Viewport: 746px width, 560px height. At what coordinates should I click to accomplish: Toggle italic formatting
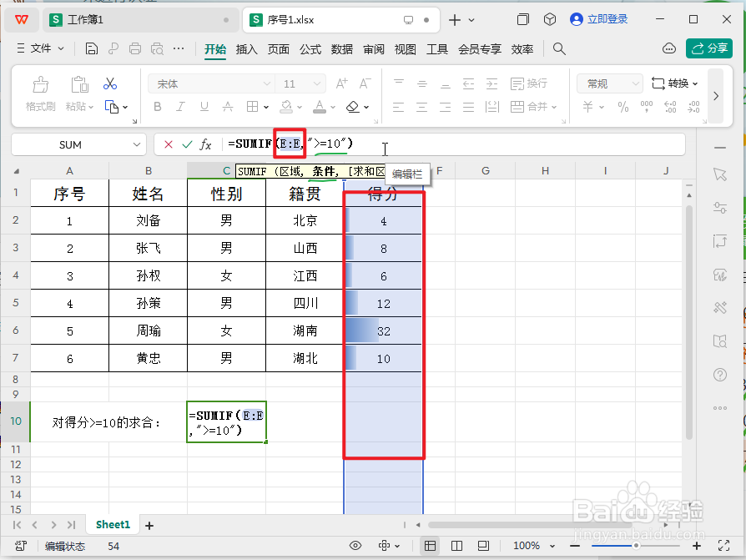click(x=179, y=107)
